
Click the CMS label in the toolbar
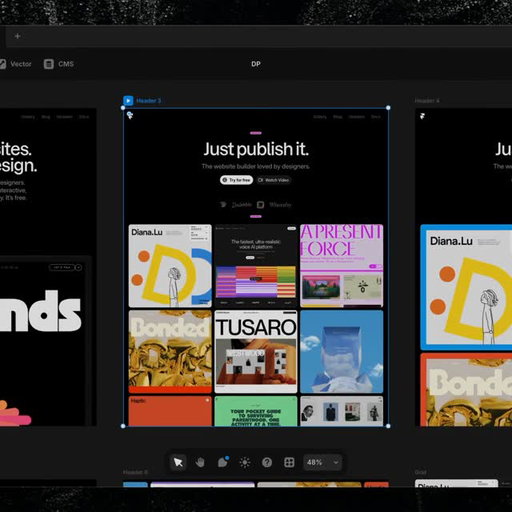coord(66,64)
